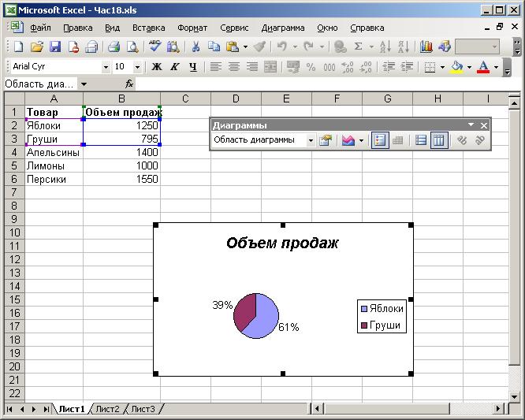Run the spelling check (ABC icon)
The width and height of the screenshot is (525, 420).
pos(155,46)
